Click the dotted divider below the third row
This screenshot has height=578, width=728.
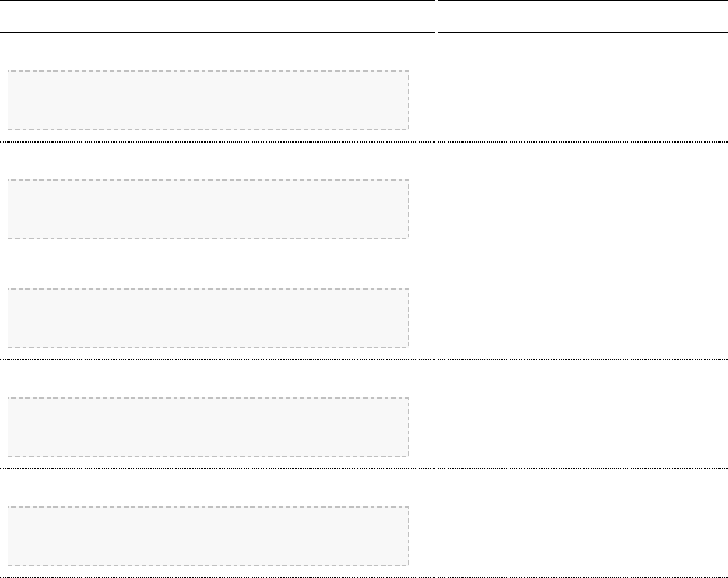(x=218, y=359)
